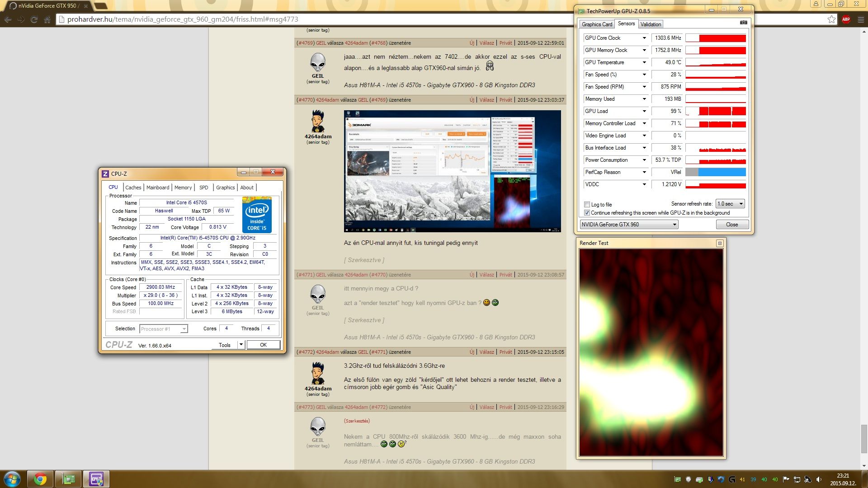Switch to GPU-Z from the taskbar

pos(68,479)
